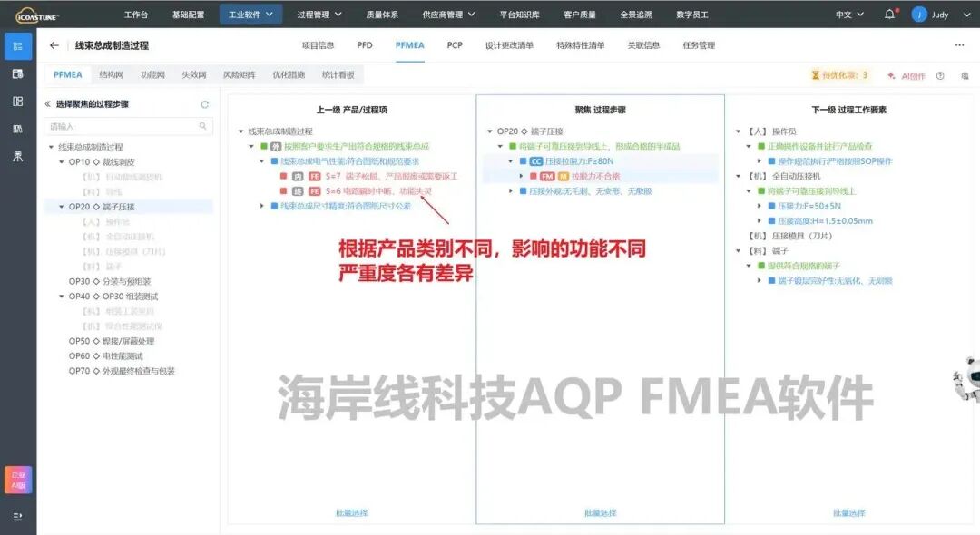Viewport: 980px width, 535px height.
Task: Select OP30 分装与预组装 in the tree
Action: pos(110,281)
